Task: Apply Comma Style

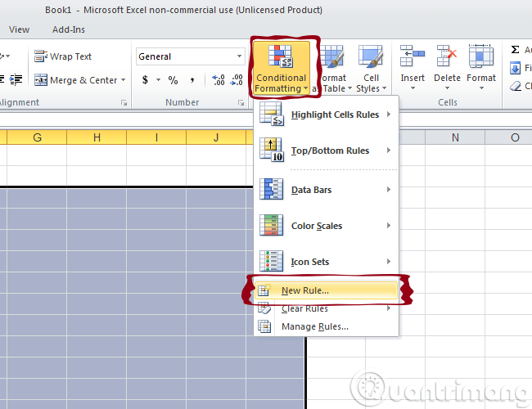Action: (192, 80)
